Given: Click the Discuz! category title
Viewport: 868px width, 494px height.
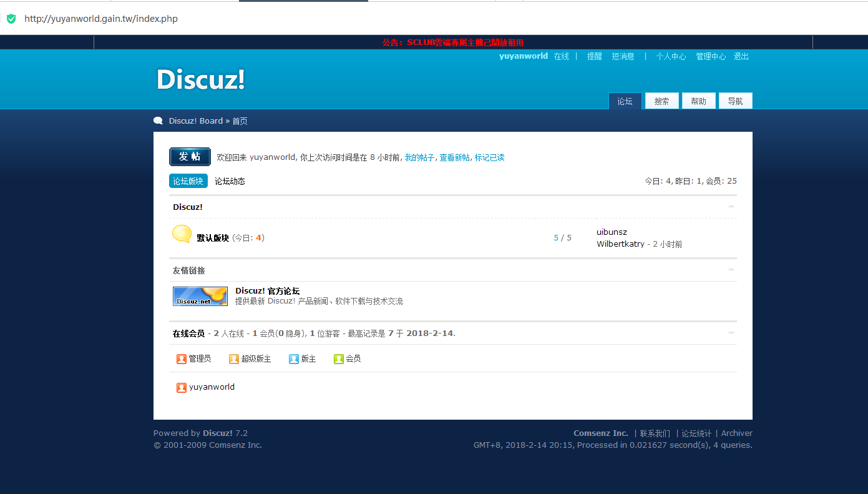Looking at the screenshot, I should (188, 207).
